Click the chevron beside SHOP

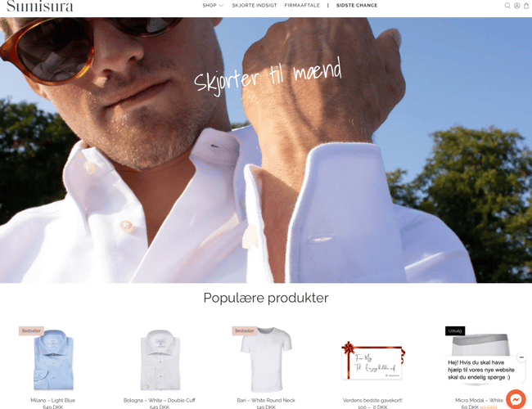pos(221,6)
